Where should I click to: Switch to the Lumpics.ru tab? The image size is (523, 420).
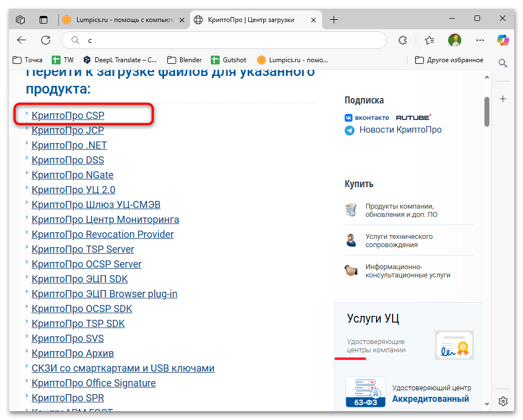click(x=123, y=20)
